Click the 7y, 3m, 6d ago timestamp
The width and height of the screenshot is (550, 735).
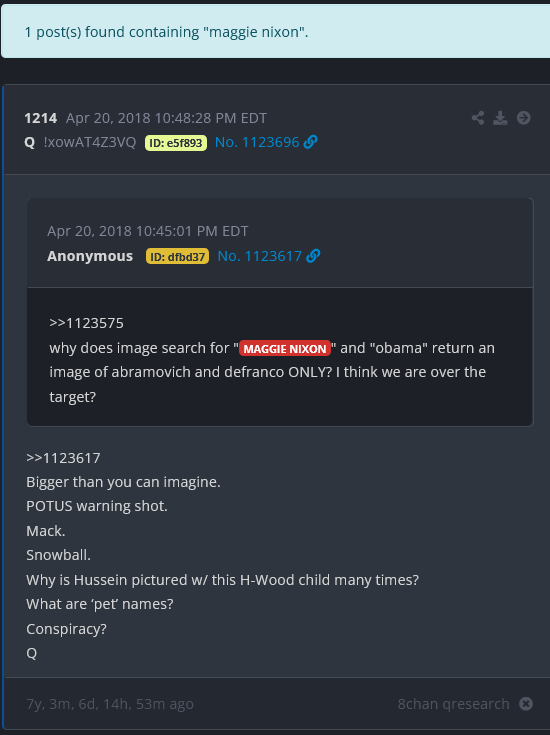110,704
